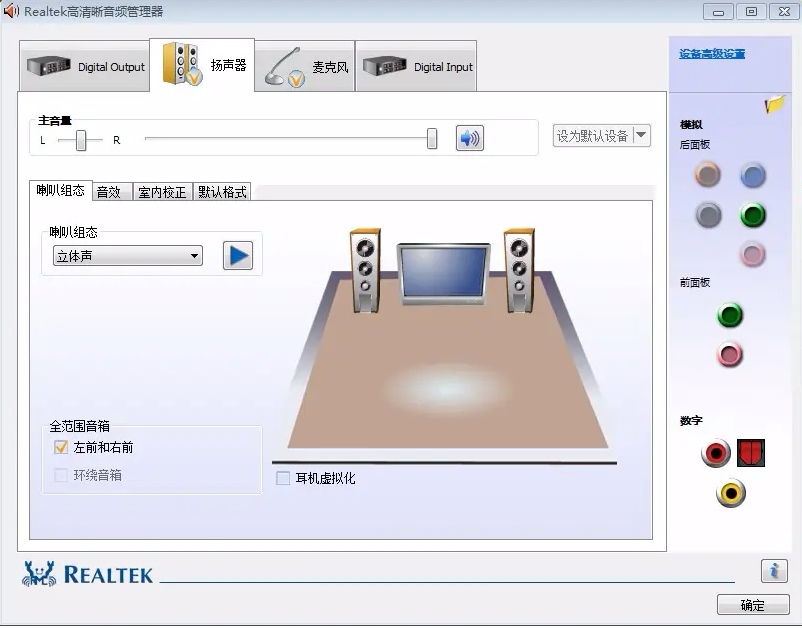Select the pink rear panel jack
The width and height of the screenshot is (802, 628).
(753, 254)
